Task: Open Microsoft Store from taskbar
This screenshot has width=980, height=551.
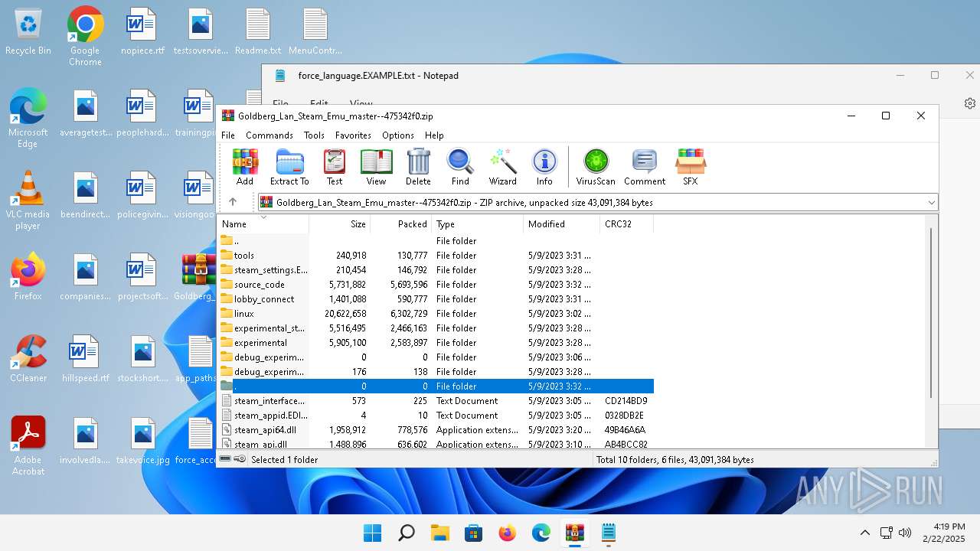Action: pos(474,533)
